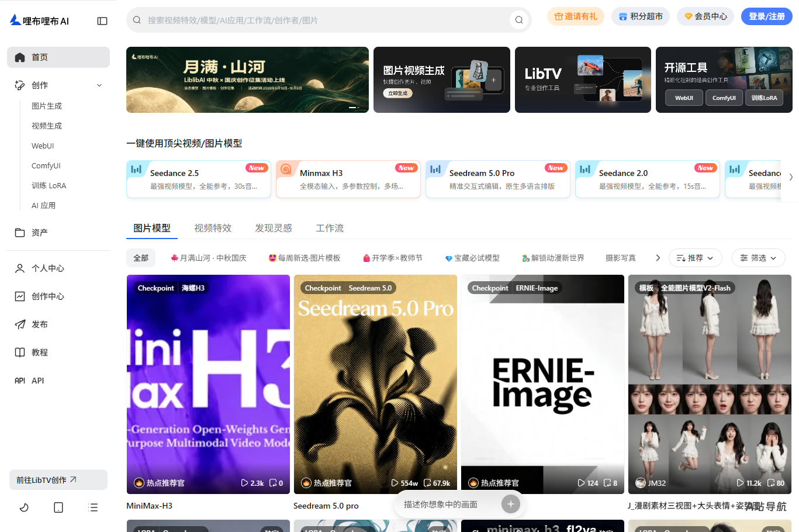This screenshot has width=799, height=532.
Task: Select 发布 with the paper-plane icon
Action: (x=58, y=324)
